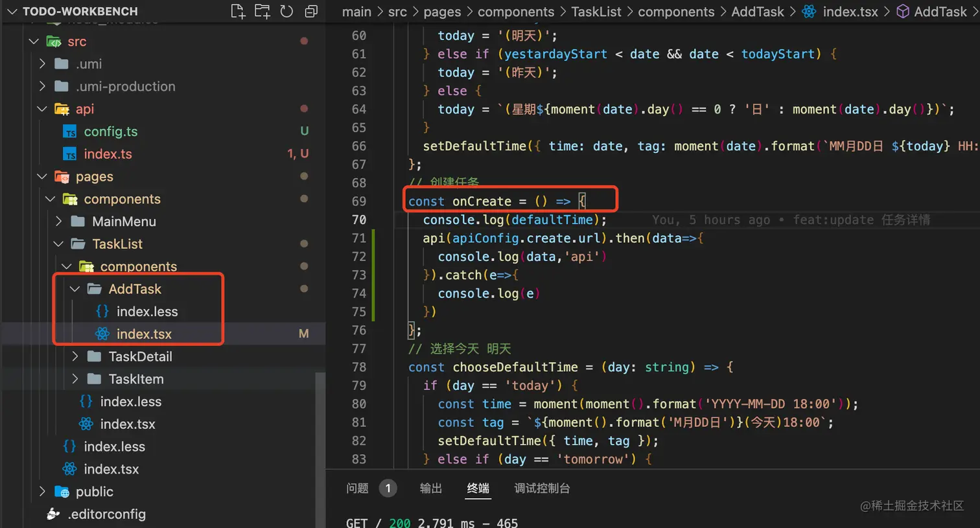980x528 pixels.
Task: Click the 'AddTask' folder breadcrumb before index.tsx
Action: (758, 12)
